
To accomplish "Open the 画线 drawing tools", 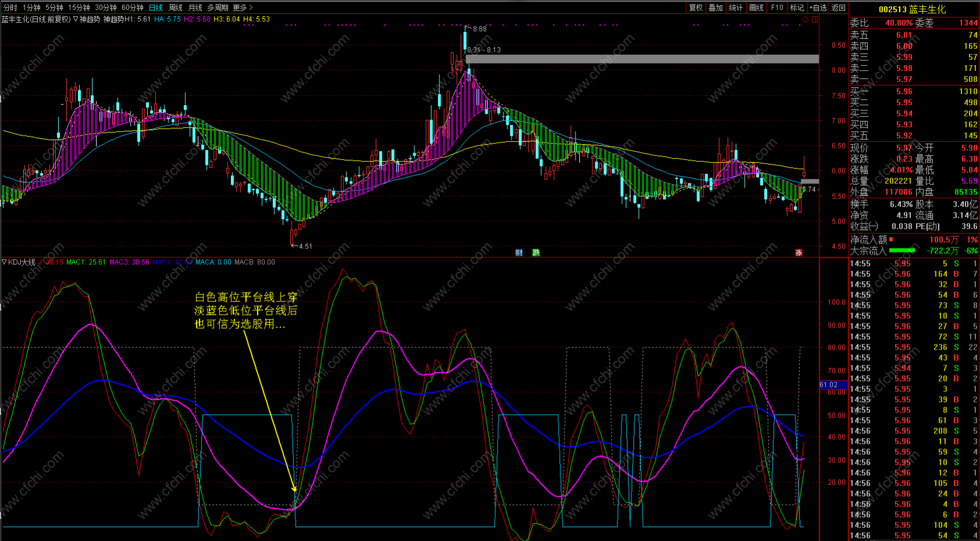I will [756, 8].
